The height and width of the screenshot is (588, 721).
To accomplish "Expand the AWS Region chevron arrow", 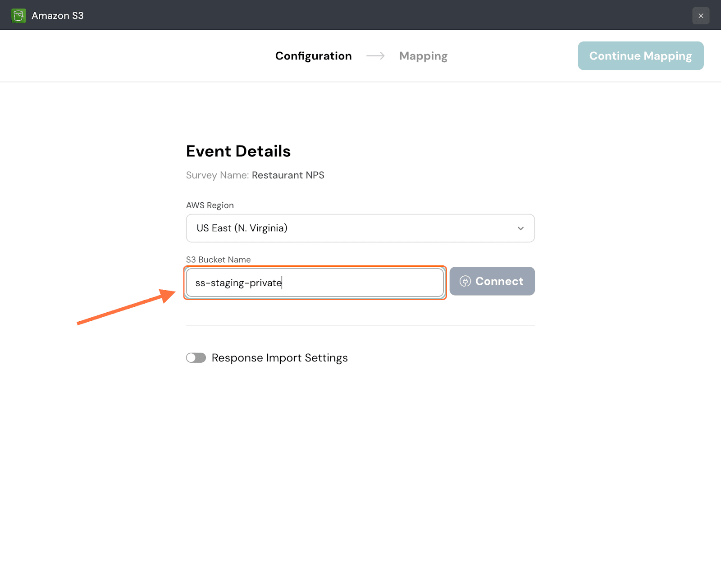I will pyautogui.click(x=520, y=228).
